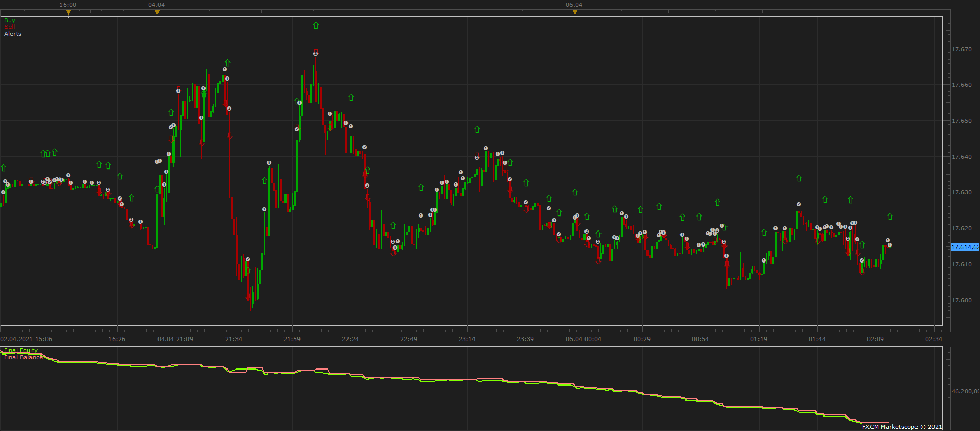
Task: Click the 01:19 time axis label
Action: point(759,339)
